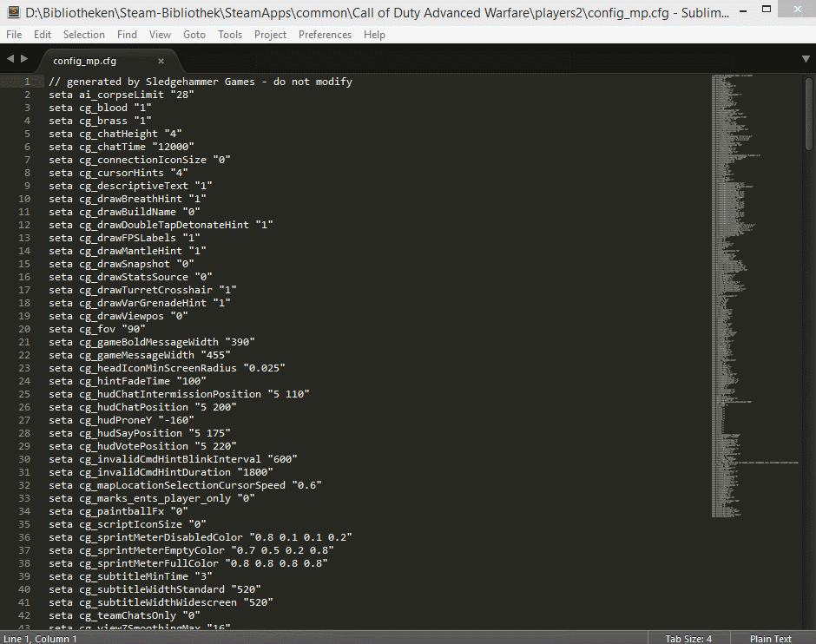Screen dimensions: 816x644
Task: Click the Sublime Text title bar icon
Action: pyautogui.click(x=12, y=11)
